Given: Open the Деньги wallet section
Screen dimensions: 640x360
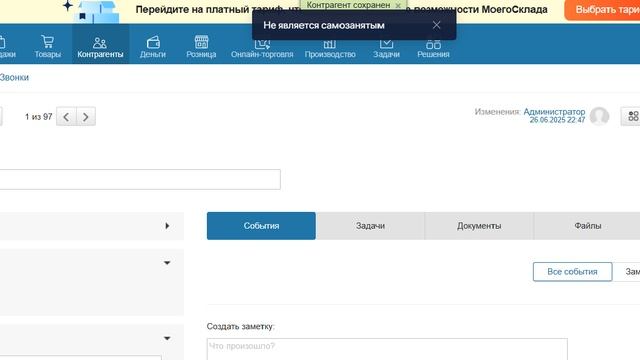Looking at the screenshot, I should 153,47.
